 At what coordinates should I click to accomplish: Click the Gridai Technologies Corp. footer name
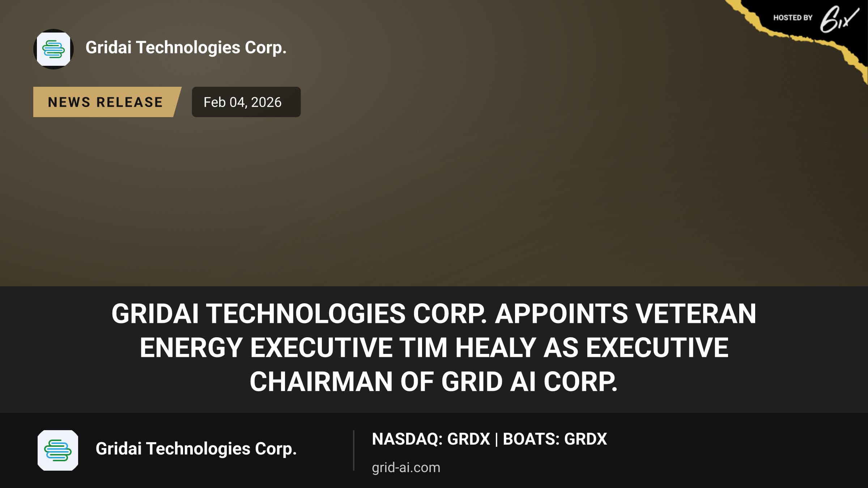pos(196,449)
